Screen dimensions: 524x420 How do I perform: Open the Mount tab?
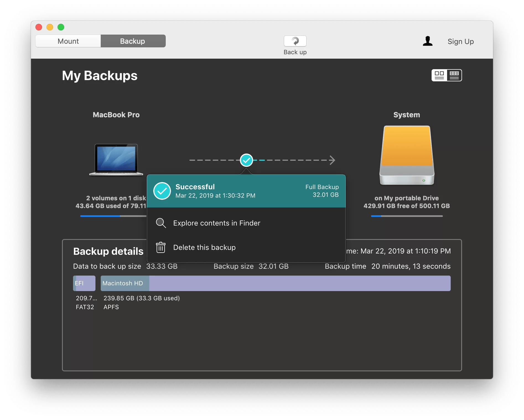tap(68, 41)
